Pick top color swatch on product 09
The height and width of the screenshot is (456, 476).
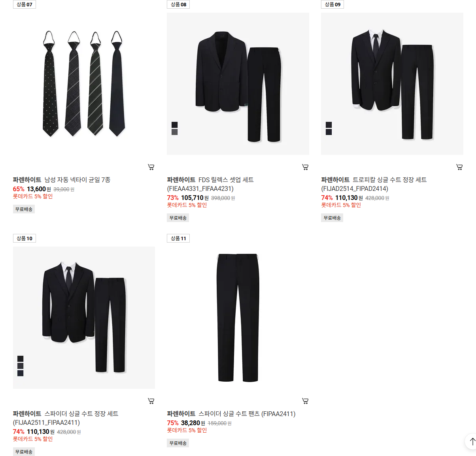(329, 125)
